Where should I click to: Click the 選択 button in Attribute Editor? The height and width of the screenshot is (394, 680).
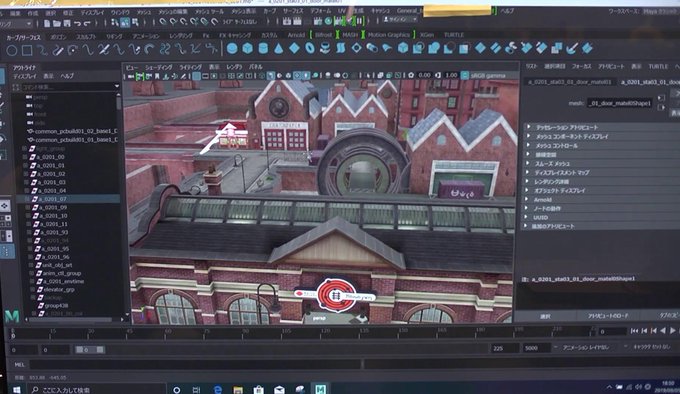click(x=545, y=316)
